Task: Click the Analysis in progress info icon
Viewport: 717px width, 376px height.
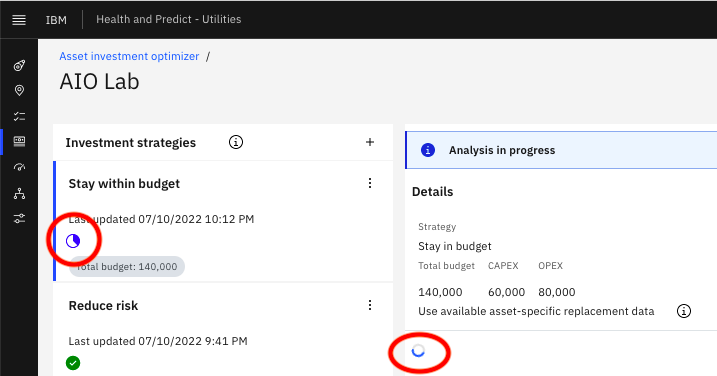Action: (428, 150)
